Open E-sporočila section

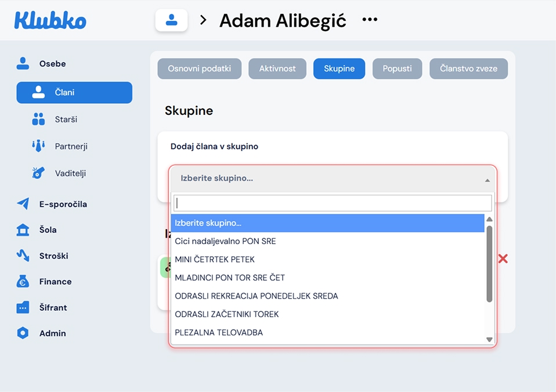tap(63, 204)
